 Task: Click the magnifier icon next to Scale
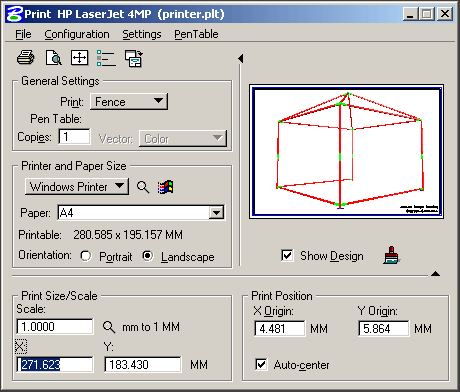(x=109, y=327)
